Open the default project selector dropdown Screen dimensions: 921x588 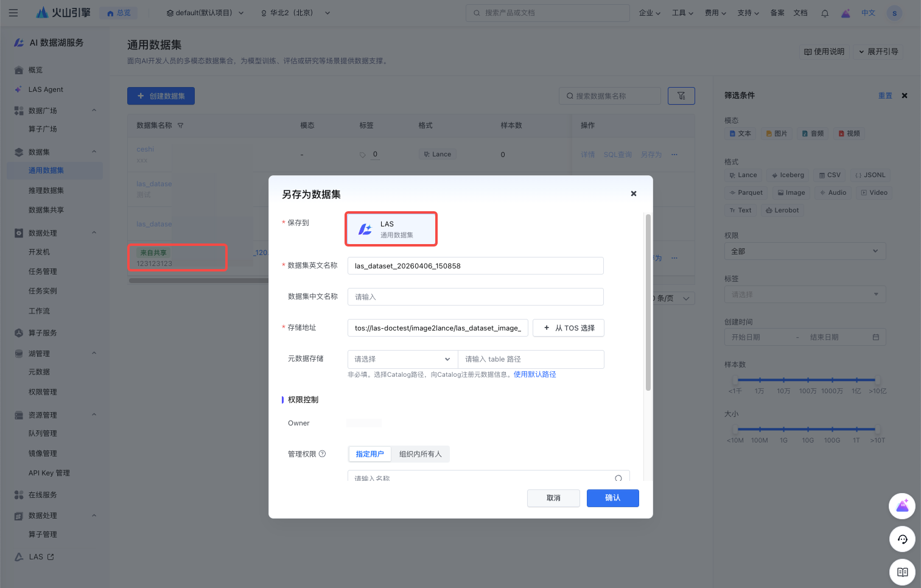coord(205,13)
